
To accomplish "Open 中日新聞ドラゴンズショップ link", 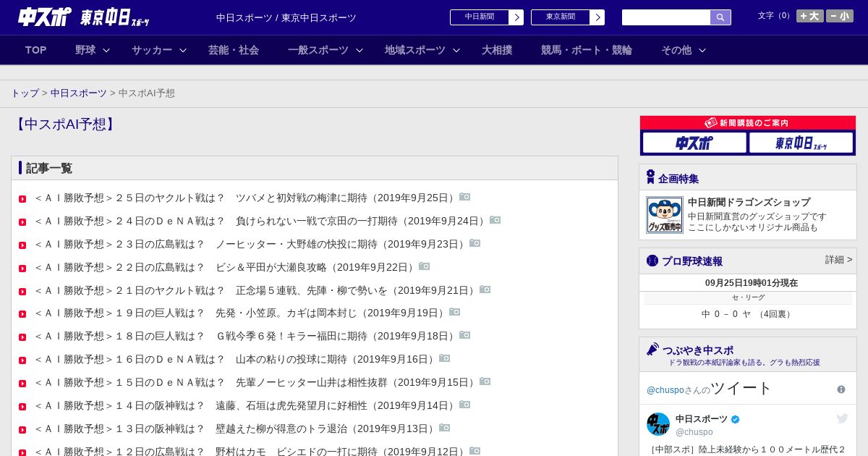I will [x=749, y=203].
